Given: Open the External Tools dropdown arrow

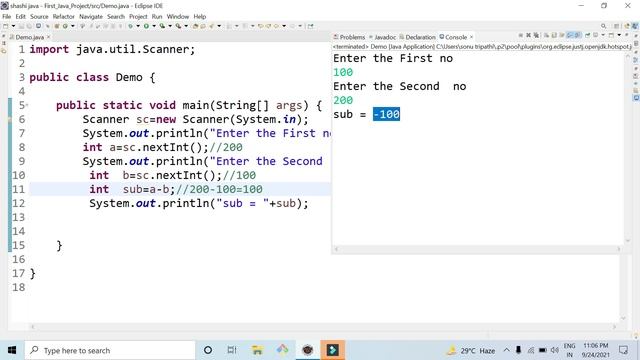Looking at the screenshot, I should point(186,26).
